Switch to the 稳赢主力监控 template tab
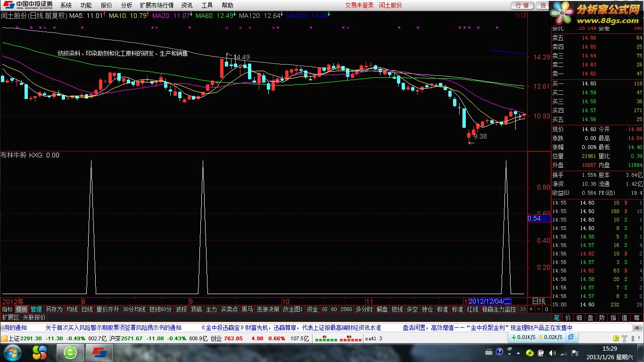644x362 pixels. pyautogui.click(x=499, y=309)
